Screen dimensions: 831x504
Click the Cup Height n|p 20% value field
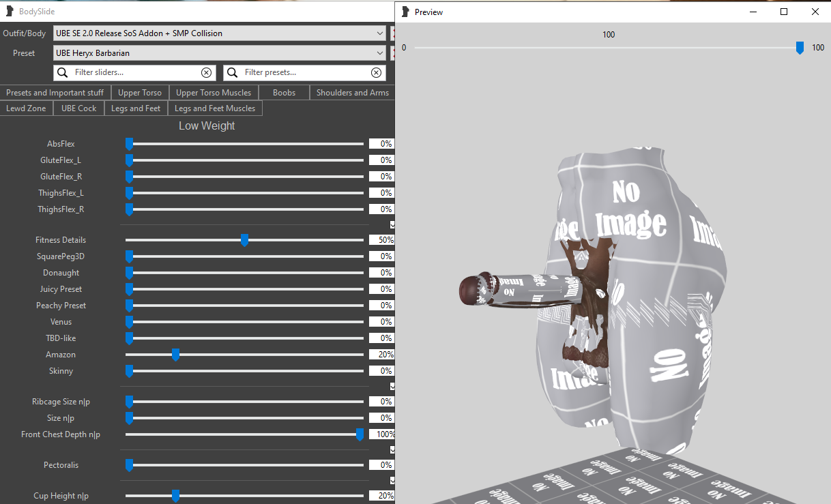pyautogui.click(x=381, y=496)
